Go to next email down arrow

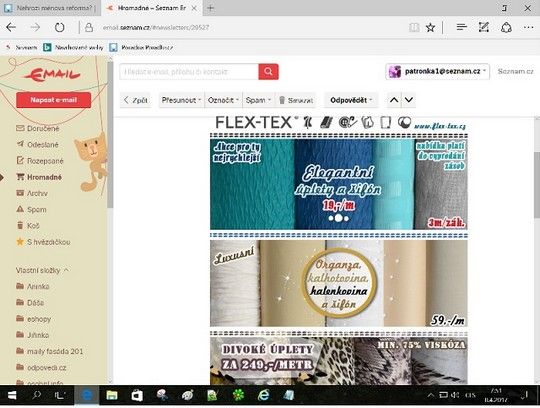[409, 100]
